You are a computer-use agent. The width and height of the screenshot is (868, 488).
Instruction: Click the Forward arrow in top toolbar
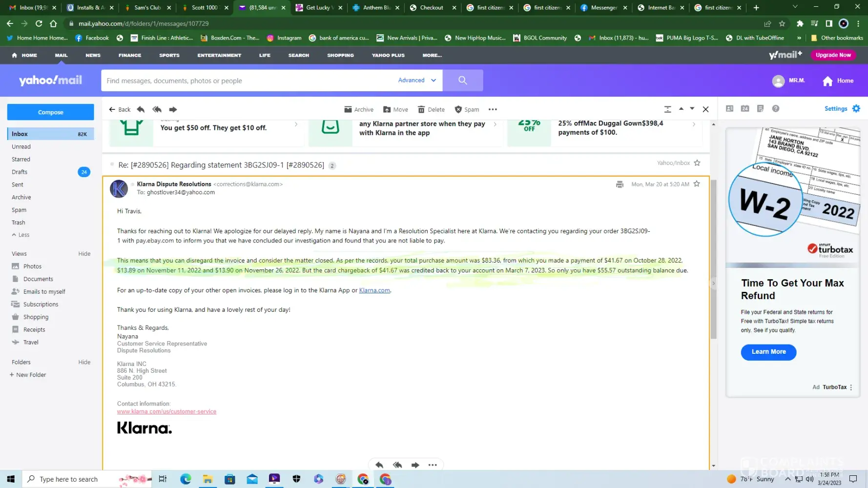pos(173,109)
